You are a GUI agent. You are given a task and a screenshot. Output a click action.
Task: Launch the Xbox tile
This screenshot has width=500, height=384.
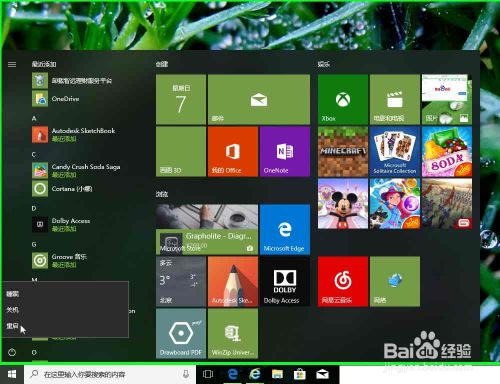(343, 99)
